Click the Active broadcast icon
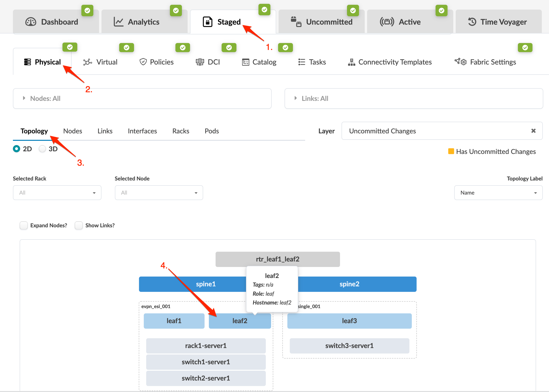 [x=387, y=22]
